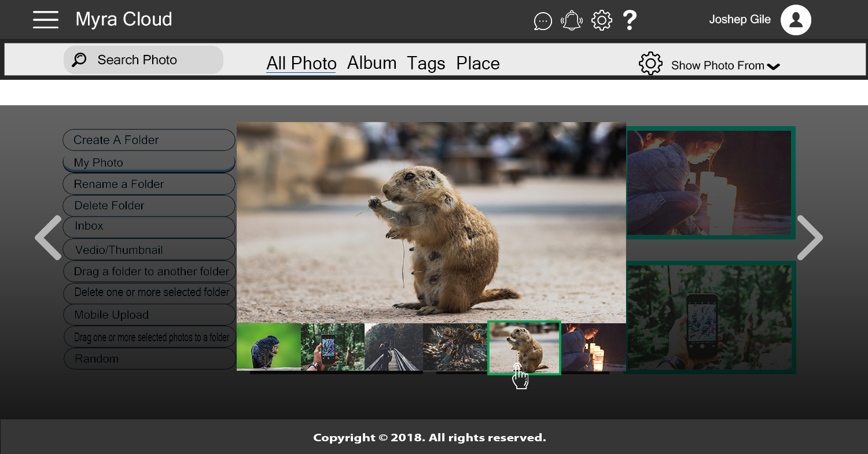Select the blue parrot thumbnail
This screenshot has width=868, height=454.
tap(269, 347)
